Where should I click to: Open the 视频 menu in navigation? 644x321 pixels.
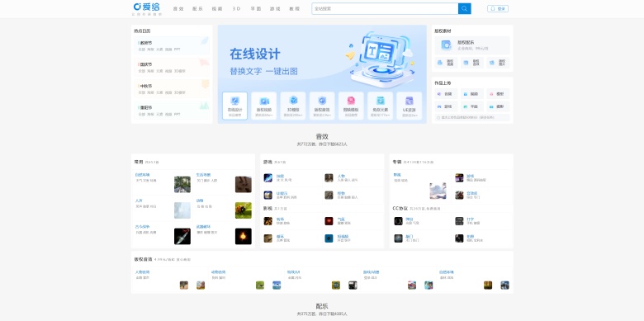pos(217,8)
